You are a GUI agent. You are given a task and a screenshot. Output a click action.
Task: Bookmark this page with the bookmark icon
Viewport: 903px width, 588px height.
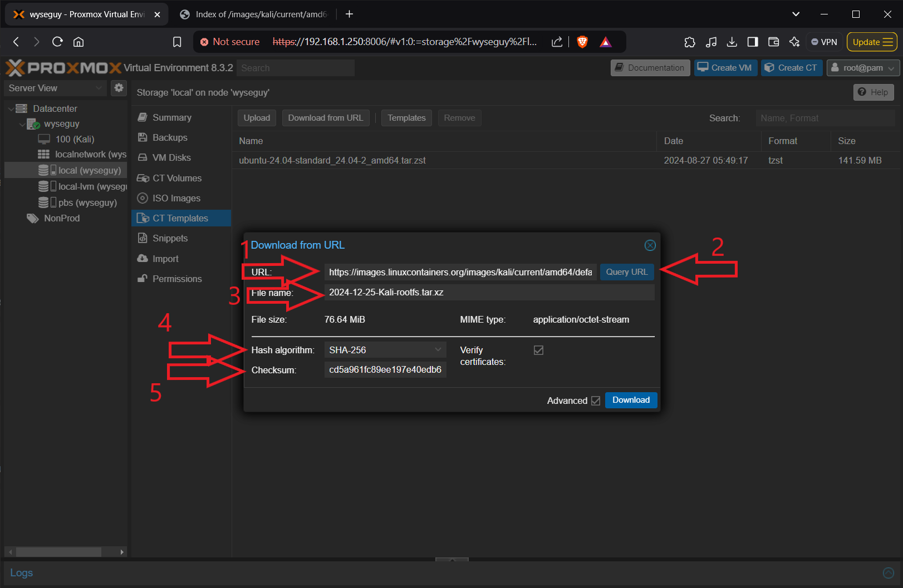click(177, 42)
